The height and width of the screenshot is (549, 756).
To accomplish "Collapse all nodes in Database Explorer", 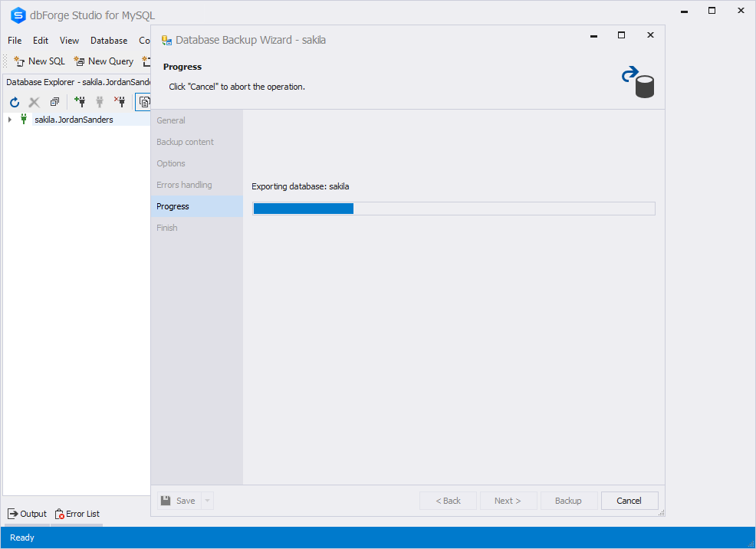I will point(54,102).
